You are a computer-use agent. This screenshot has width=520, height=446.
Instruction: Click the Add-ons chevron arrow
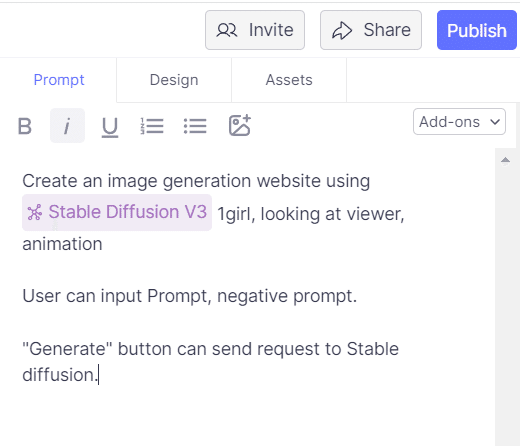pos(495,122)
